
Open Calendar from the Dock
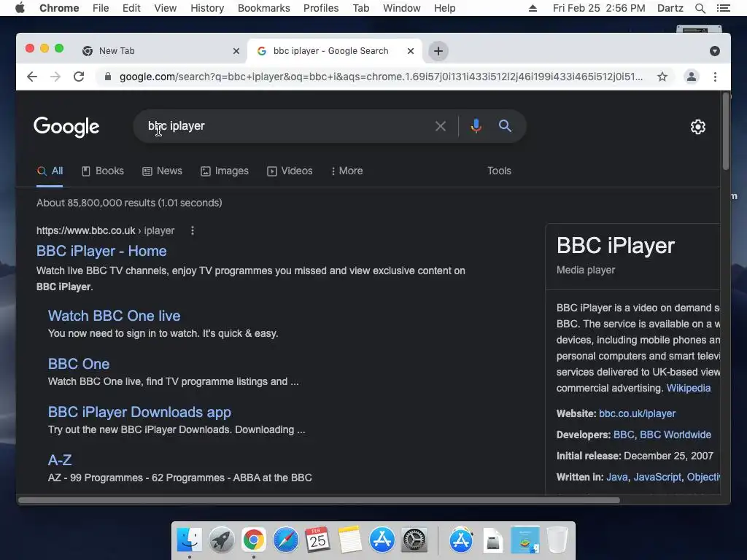318,540
